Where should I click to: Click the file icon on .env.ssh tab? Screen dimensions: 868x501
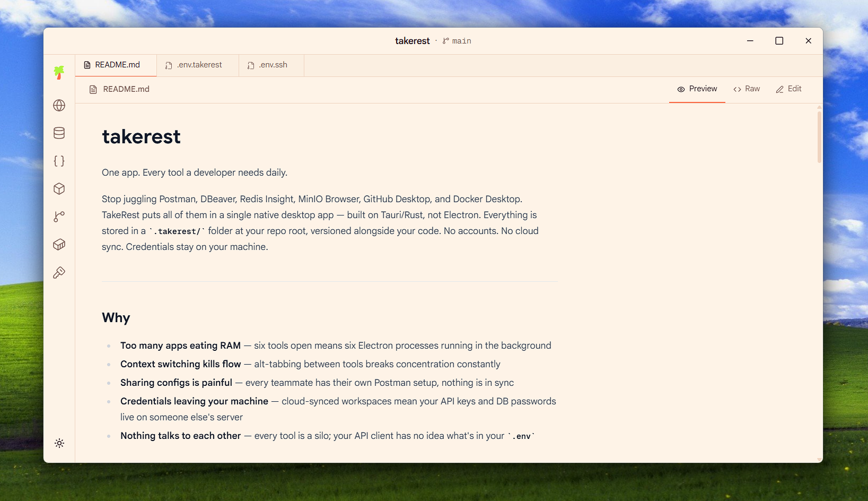251,66
